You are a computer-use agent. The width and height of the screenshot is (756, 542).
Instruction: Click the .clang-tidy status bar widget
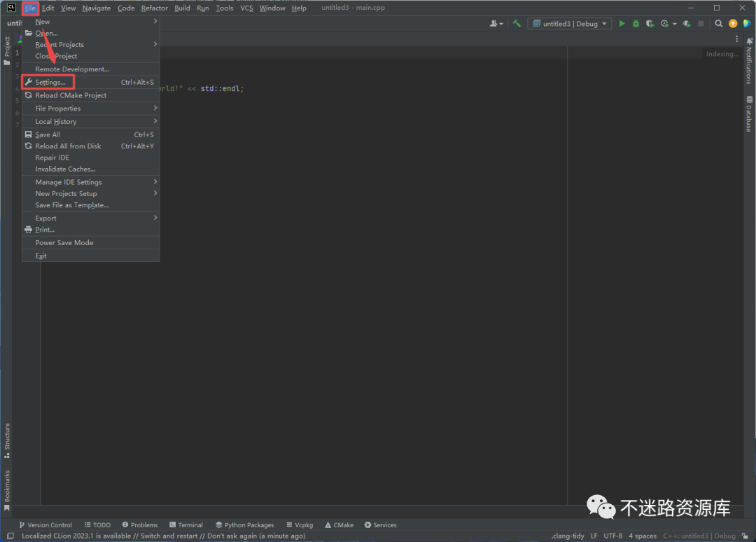click(568, 536)
